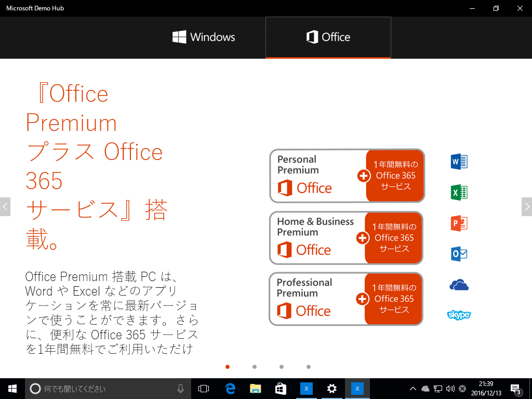Viewport: 532px width, 399px height.
Task: Show hidden system tray icons
Action: 413,389
